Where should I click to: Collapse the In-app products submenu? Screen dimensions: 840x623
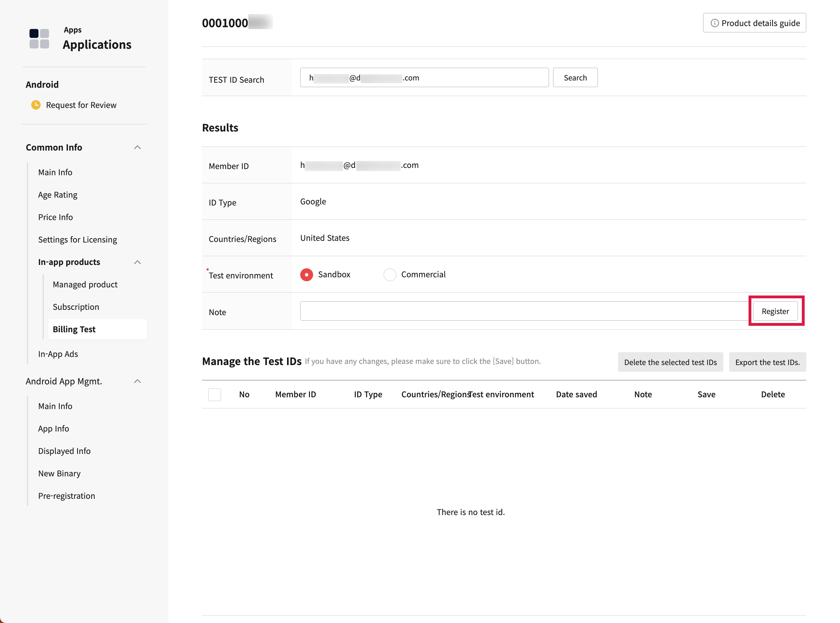[x=137, y=262]
